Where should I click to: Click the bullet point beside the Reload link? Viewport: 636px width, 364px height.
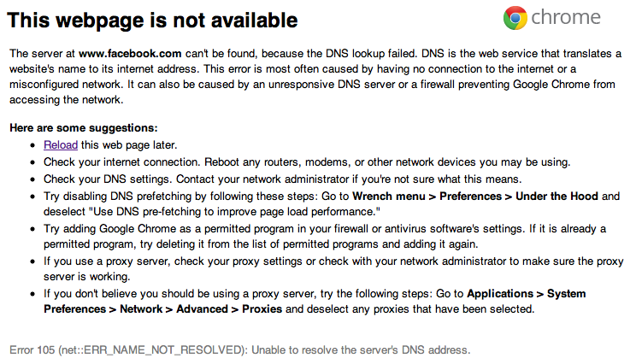[33, 146]
